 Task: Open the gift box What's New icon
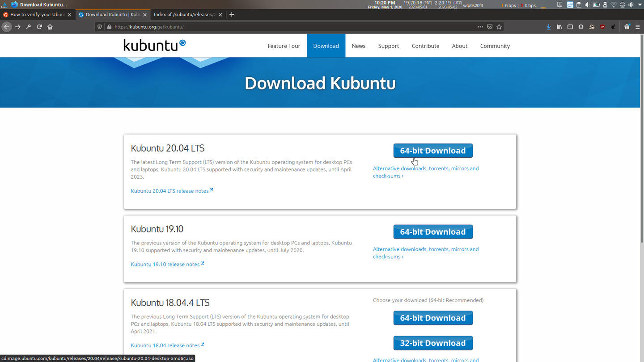pyautogui.click(x=627, y=27)
